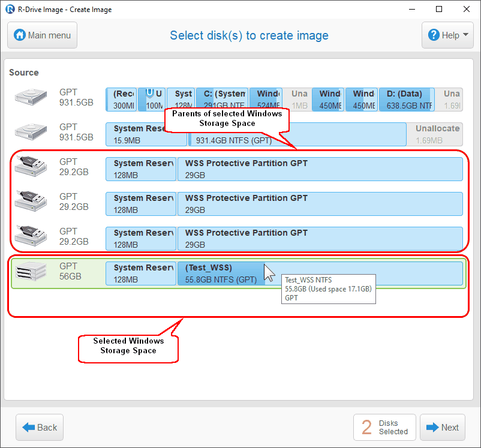Image resolution: width=481 pixels, height=448 pixels.
Task: Select the System Reserved 128MB partition on the 56GB disk
Action: (x=141, y=273)
